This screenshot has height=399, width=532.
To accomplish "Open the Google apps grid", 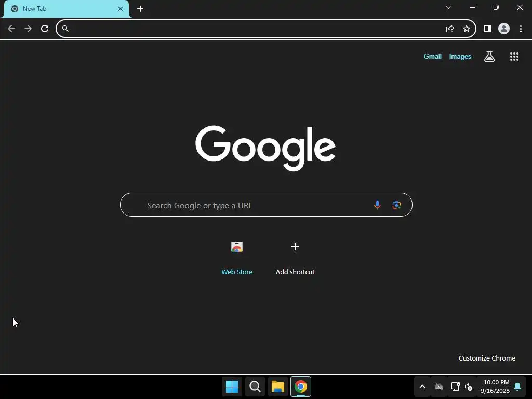I will (514, 57).
